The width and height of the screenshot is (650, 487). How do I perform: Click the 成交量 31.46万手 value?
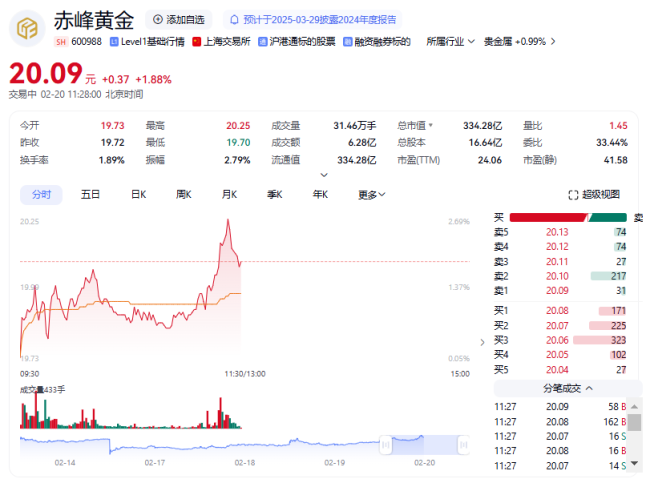pos(354,126)
